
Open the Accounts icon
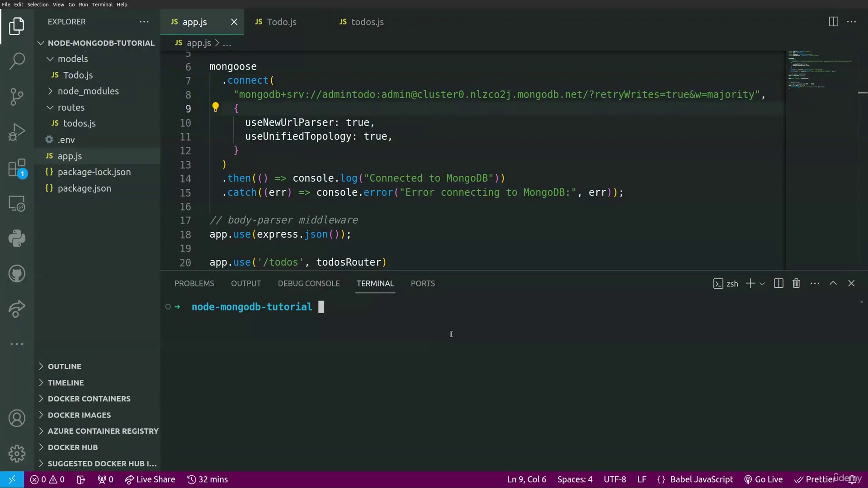pyautogui.click(x=17, y=418)
